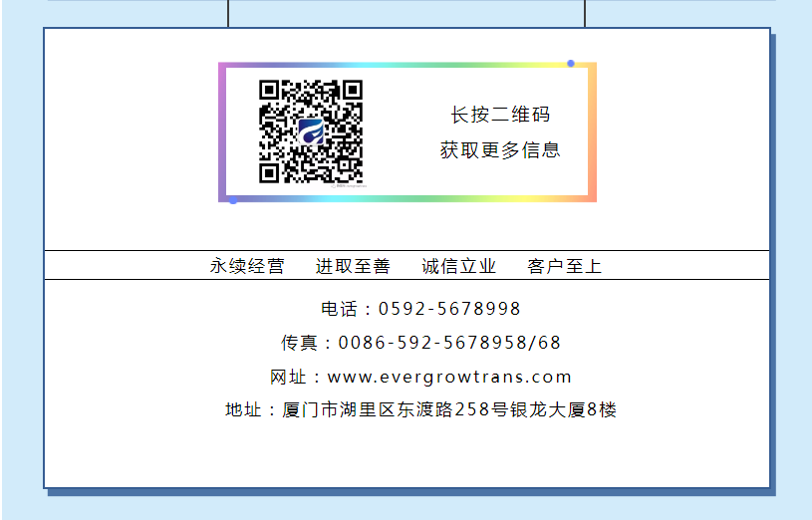Click the 传真 label
The width and height of the screenshot is (812, 520).
pyautogui.click(x=299, y=343)
